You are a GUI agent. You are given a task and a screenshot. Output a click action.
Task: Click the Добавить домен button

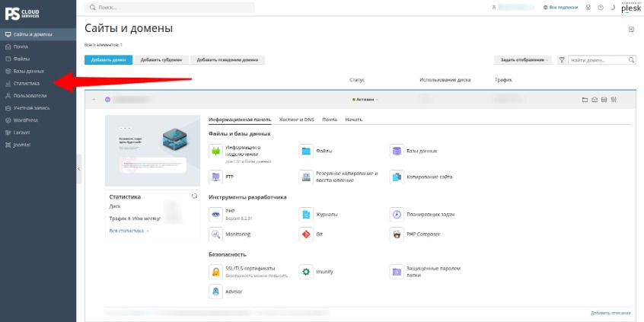click(108, 60)
